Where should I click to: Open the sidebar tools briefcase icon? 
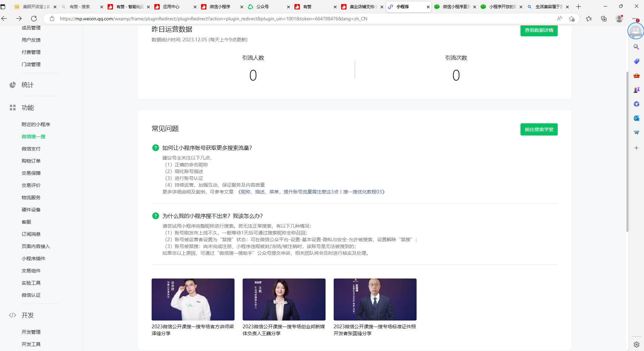point(636,76)
